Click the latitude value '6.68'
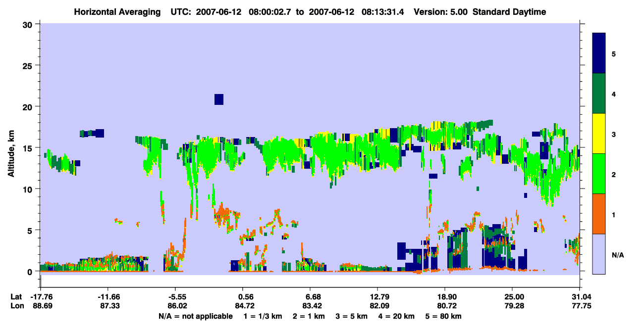The image size is (644, 330). pyautogui.click(x=314, y=297)
